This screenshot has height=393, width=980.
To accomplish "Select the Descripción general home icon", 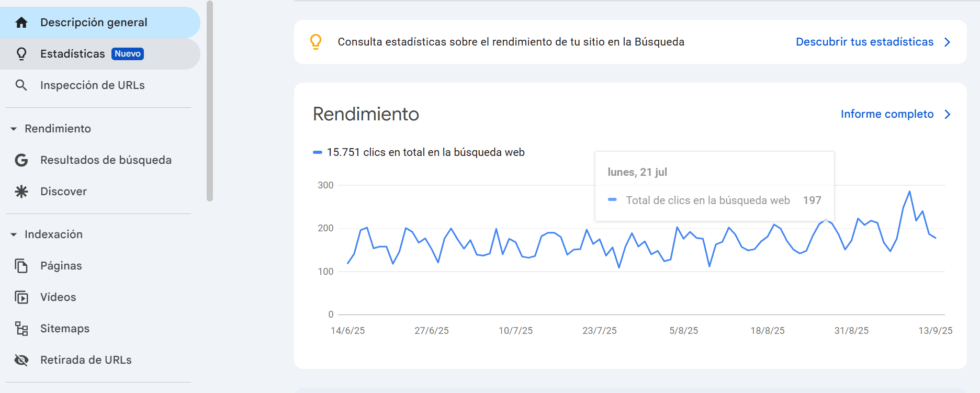I will pyautogui.click(x=21, y=22).
